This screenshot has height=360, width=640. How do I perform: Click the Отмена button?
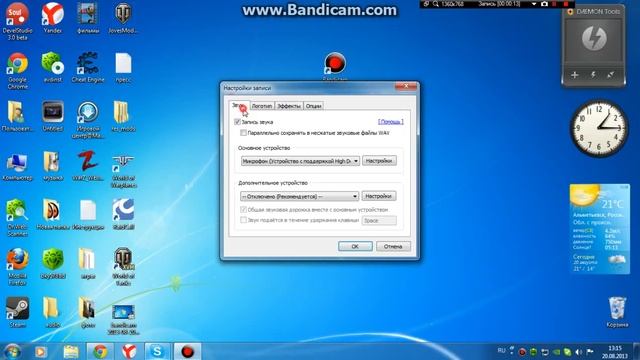(393, 246)
